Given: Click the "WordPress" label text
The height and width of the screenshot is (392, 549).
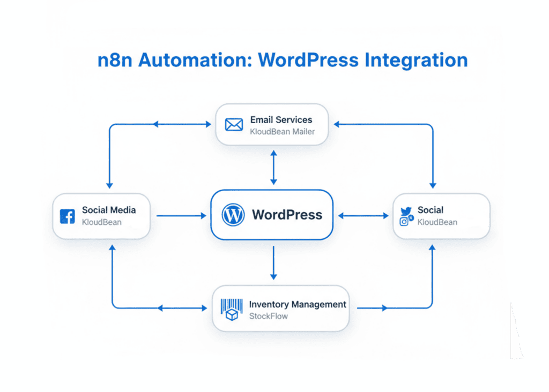Looking at the screenshot, I should point(287,215).
